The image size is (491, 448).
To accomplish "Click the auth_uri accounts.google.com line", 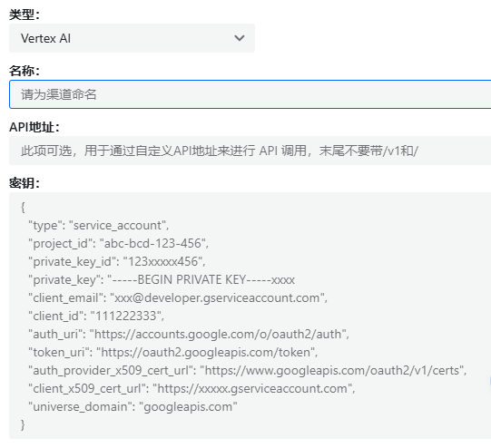I will (189, 334).
